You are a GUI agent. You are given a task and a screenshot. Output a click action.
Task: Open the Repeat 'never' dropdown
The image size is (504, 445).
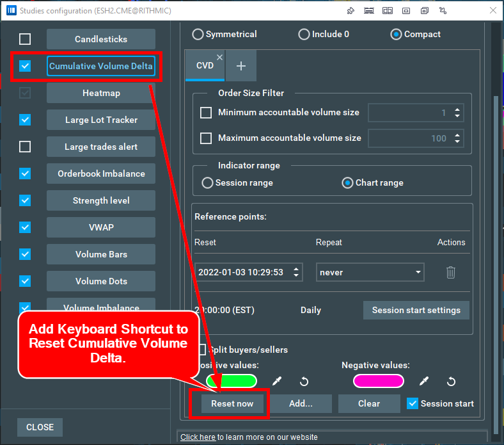click(x=371, y=272)
